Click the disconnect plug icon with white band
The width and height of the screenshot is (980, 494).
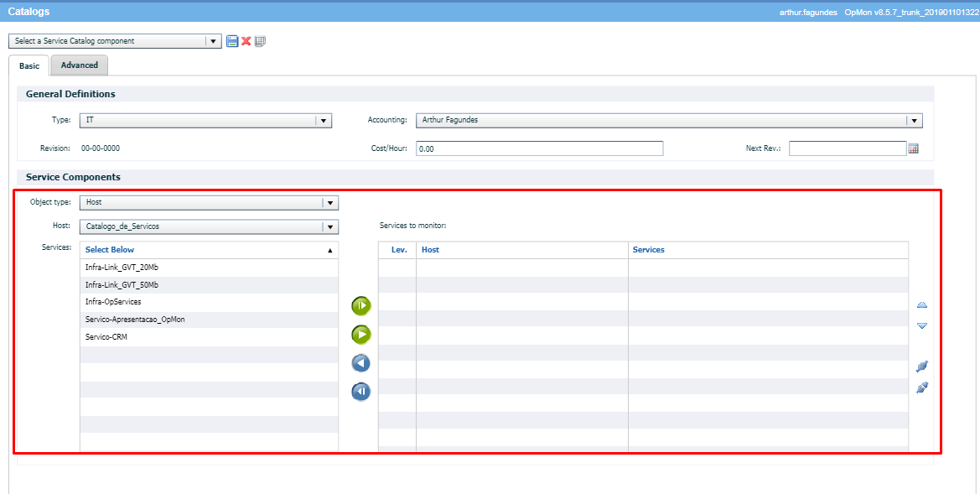click(x=922, y=387)
